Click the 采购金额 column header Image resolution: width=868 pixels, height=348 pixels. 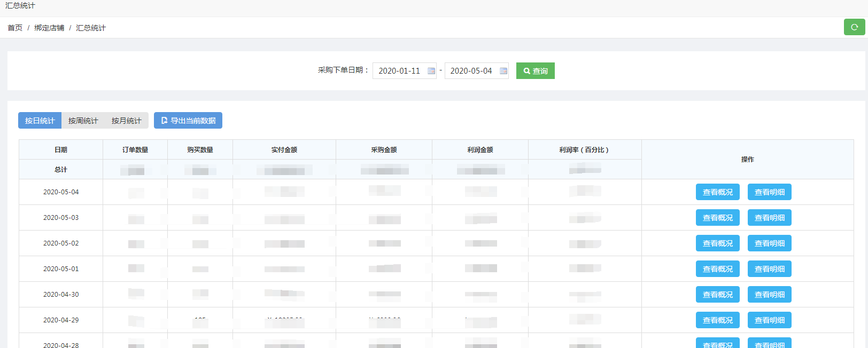[384, 150]
